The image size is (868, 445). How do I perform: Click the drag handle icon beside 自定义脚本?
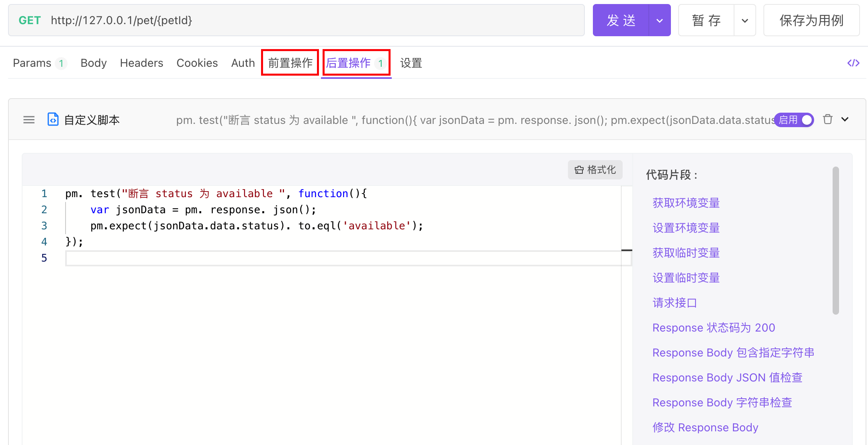[29, 120]
